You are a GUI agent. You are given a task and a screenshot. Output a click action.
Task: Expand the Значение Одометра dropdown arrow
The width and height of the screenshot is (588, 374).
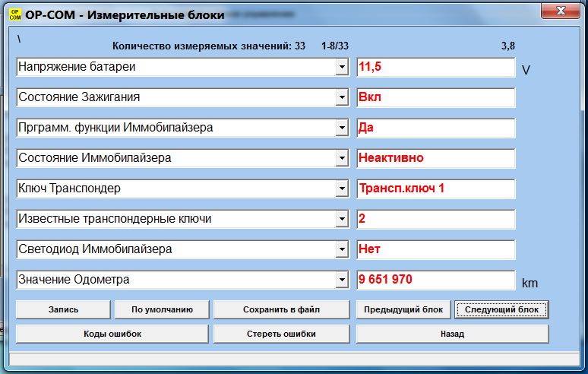pyautogui.click(x=342, y=280)
